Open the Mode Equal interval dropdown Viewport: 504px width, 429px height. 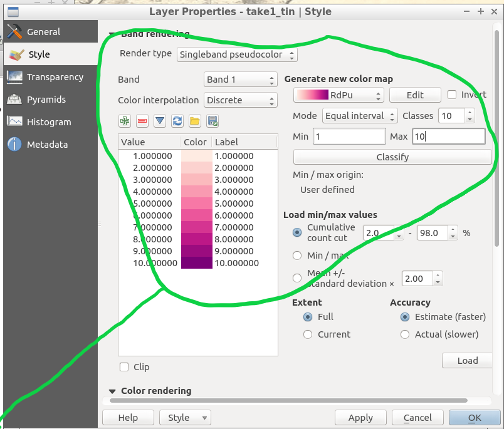pyautogui.click(x=360, y=116)
